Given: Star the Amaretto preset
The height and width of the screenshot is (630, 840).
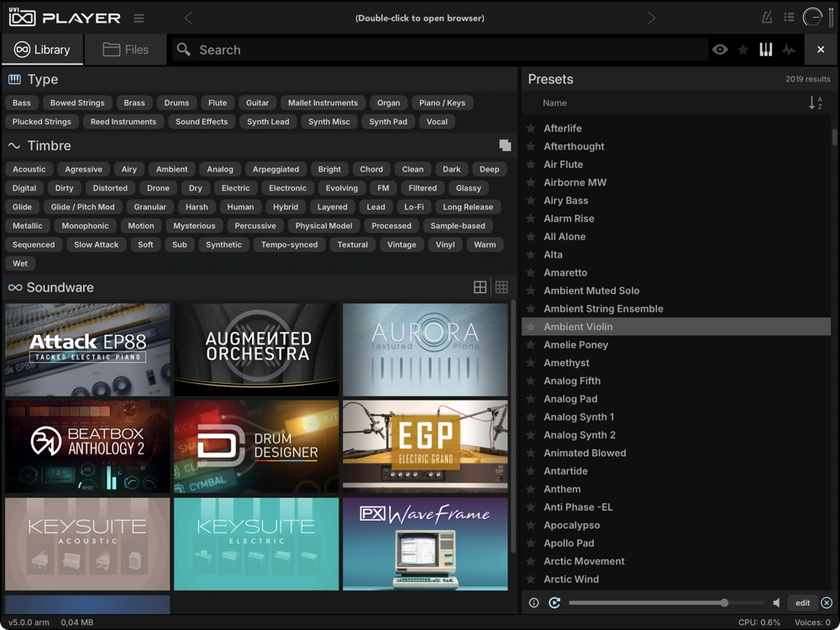Looking at the screenshot, I should point(531,273).
